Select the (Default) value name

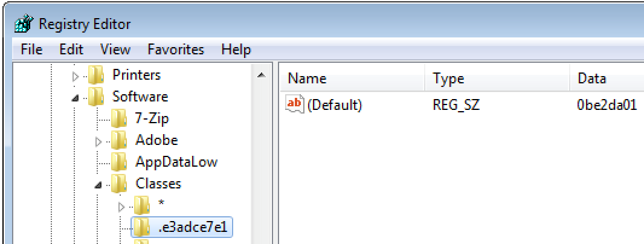click(x=335, y=106)
